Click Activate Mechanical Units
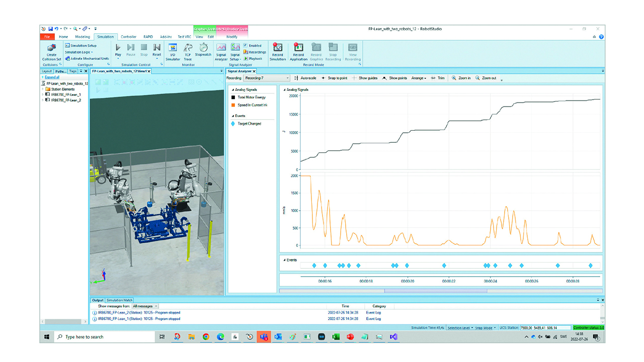This screenshot has height=362, width=644. [x=87, y=58]
